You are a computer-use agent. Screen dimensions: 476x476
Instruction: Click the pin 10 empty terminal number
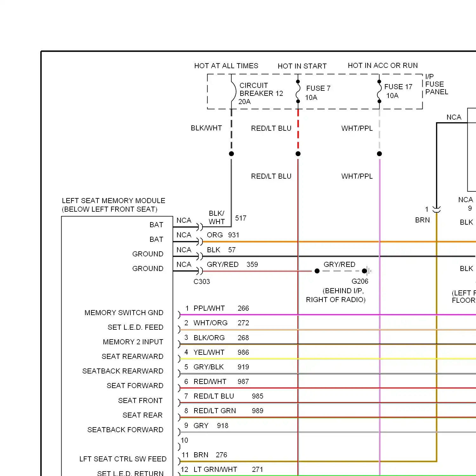tap(184, 440)
